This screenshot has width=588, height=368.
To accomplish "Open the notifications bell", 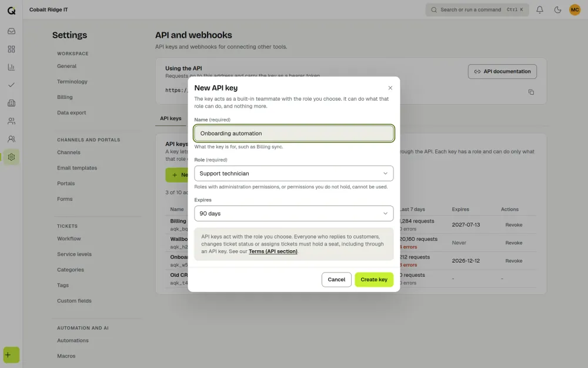I will [540, 10].
